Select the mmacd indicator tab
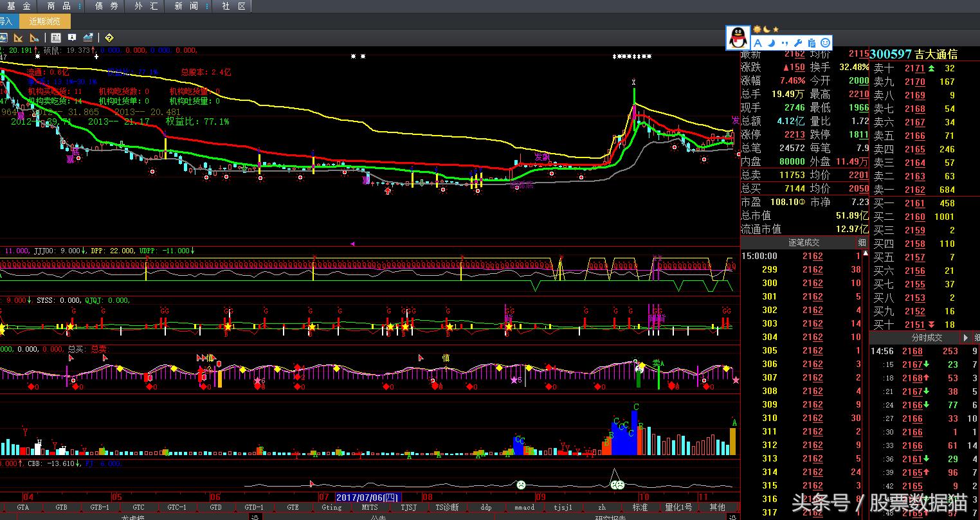This screenshot has height=520, width=980. pyautogui.click(x=524, y=507)
